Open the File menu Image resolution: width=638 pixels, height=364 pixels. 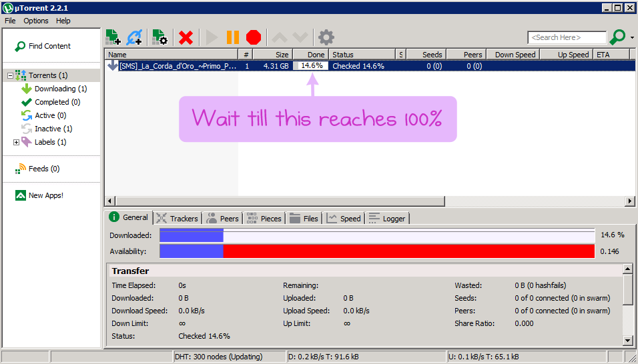(10, 21)
